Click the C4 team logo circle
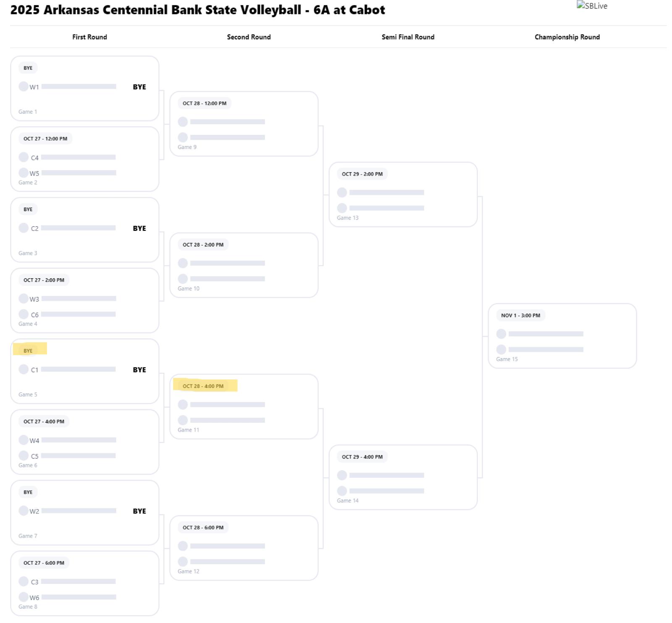 click(x=24, y=157)
